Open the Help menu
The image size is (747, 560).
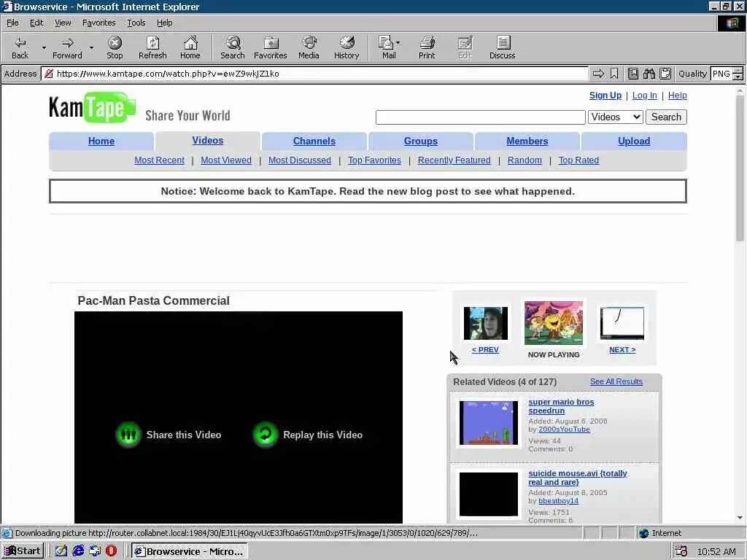point(164,23)
